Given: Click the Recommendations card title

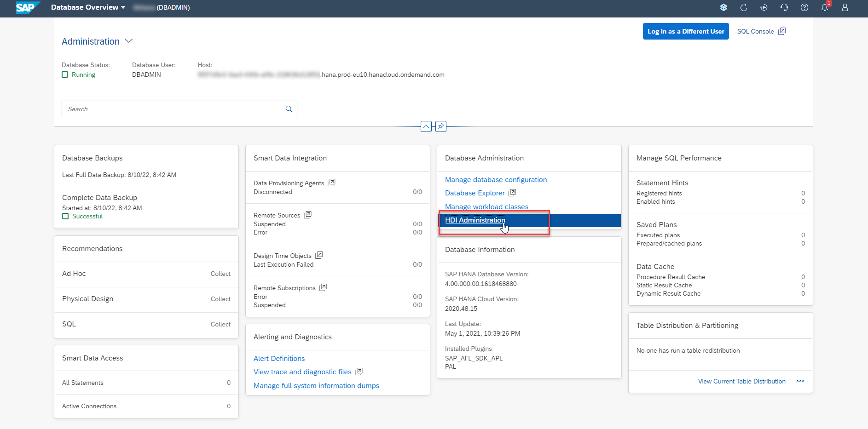Looking at the screenshot, I should (92, 249).
